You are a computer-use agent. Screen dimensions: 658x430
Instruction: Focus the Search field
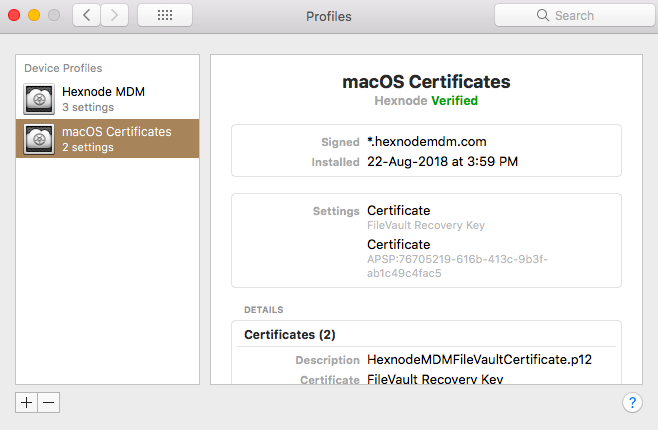point(574,16)
